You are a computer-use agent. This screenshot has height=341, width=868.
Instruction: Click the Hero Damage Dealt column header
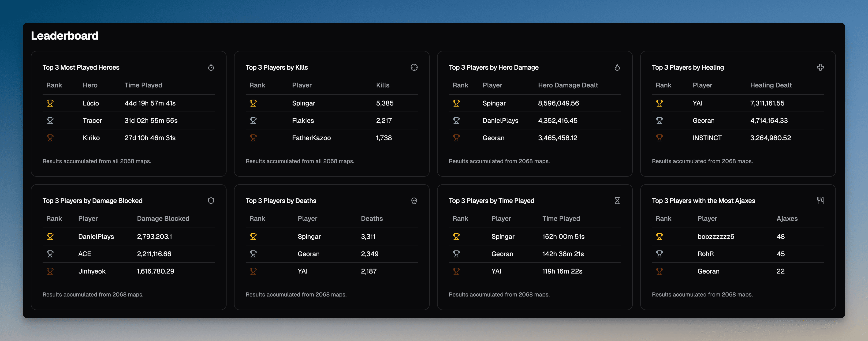point(568,85)
